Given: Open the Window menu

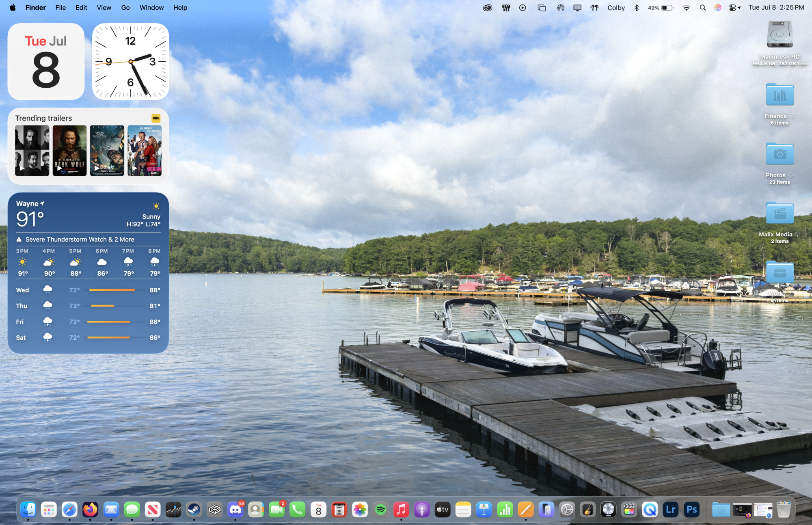Looking at the screenshot, I should click(x=151, y=8).
